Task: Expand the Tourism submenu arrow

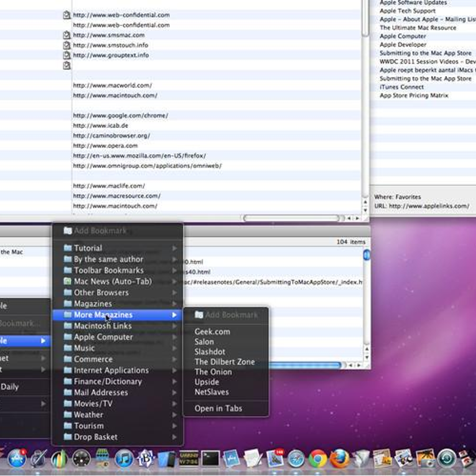Action: (174, 426)
